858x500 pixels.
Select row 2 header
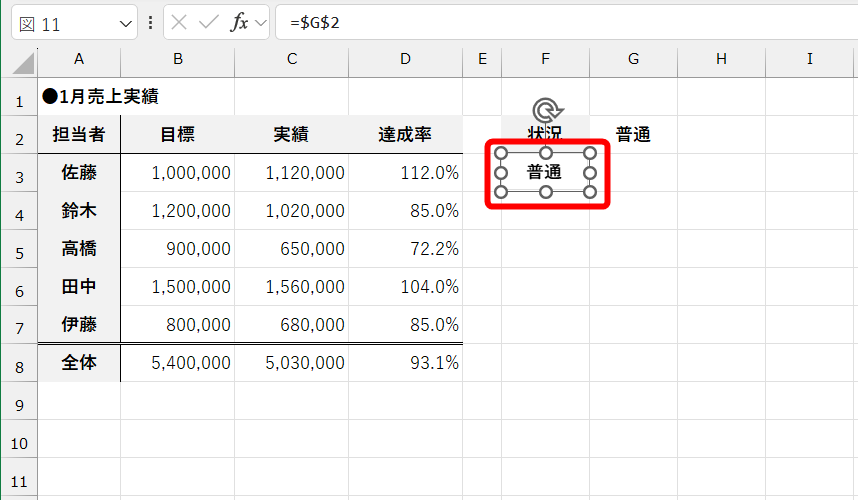[19, 135]
